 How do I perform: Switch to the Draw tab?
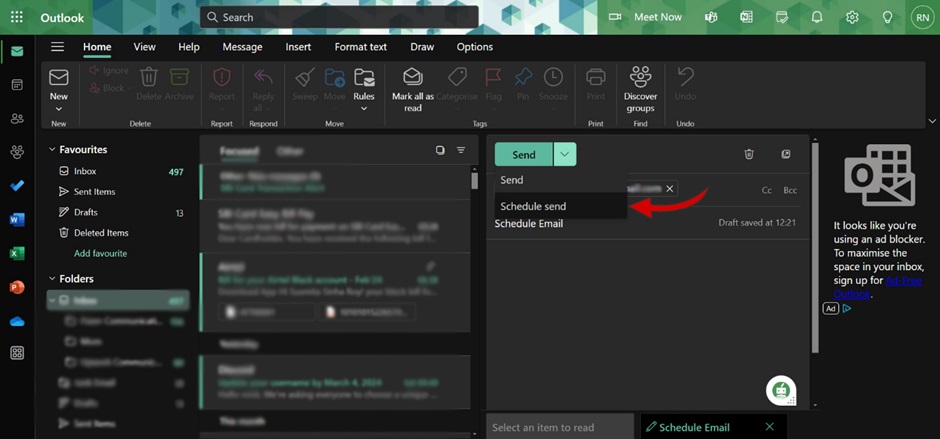pos(422,47)
